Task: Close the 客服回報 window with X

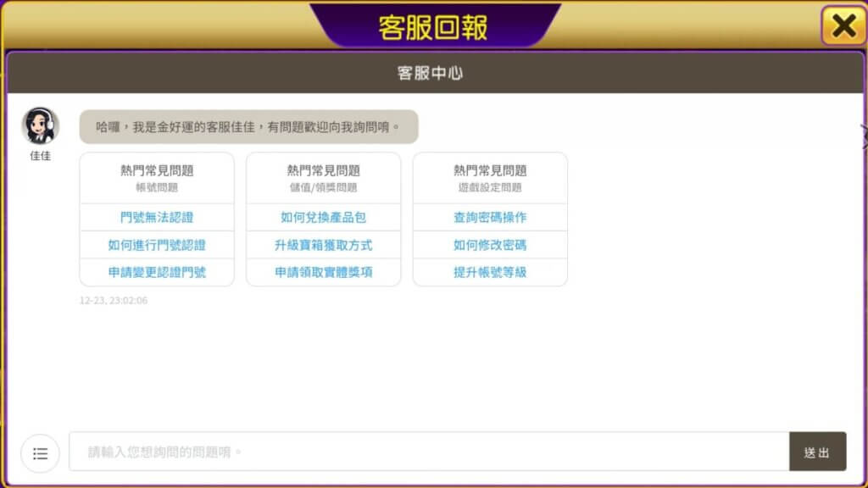Action: [x=843, y=26]
